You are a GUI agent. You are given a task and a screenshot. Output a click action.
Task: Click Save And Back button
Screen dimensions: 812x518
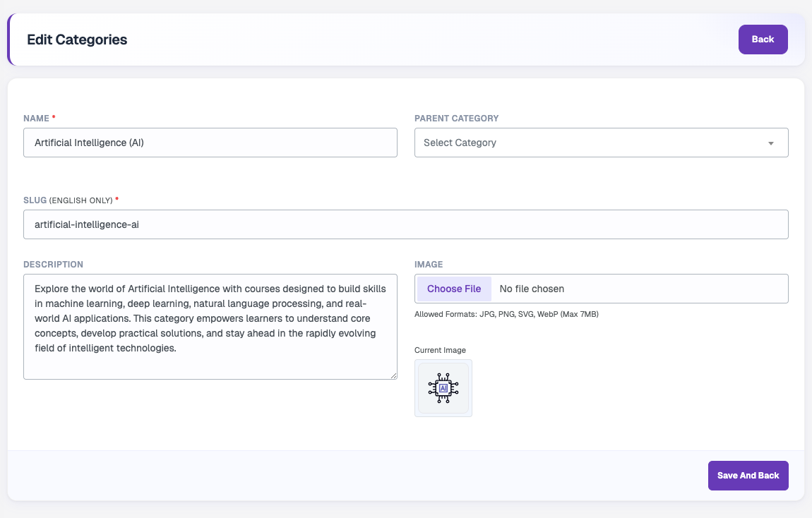point(748,476)
